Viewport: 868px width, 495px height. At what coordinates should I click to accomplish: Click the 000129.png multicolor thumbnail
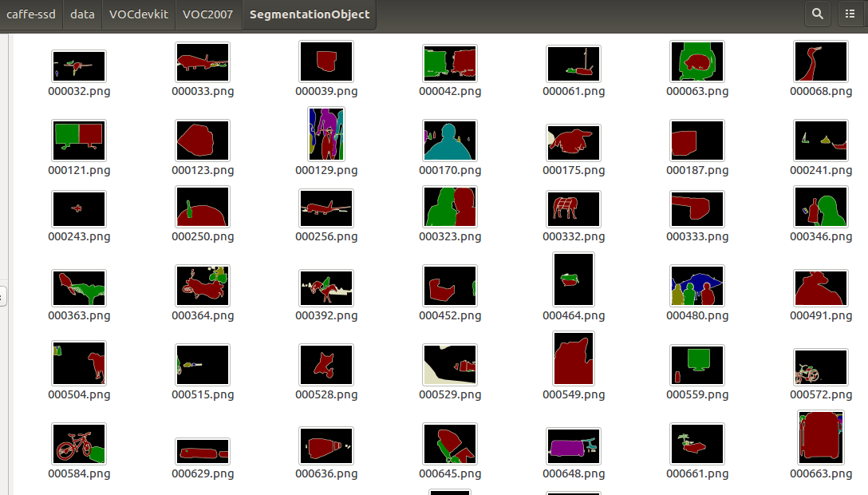(x=326, y=134)
